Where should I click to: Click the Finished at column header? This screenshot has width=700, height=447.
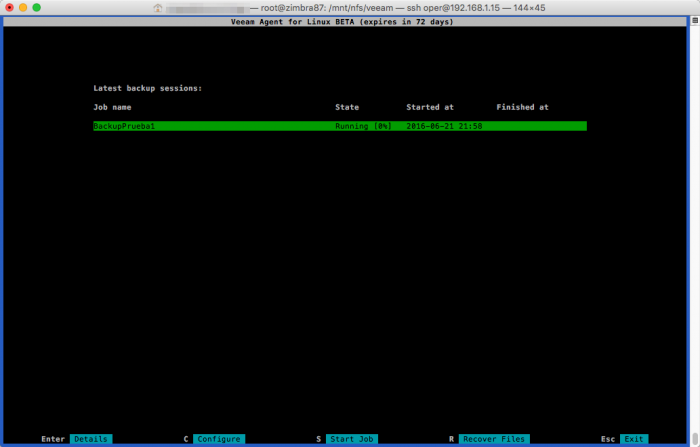point(522,107)
